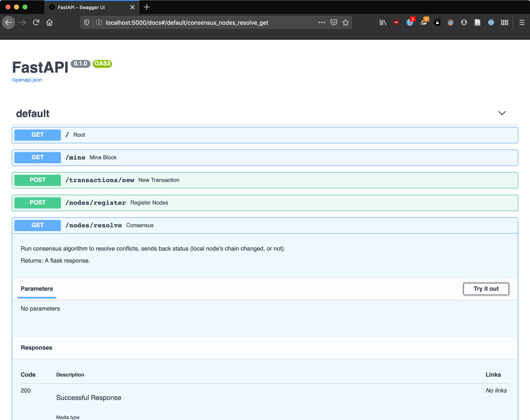Expand the GET /mine Mine Block endpoint
530x420 pixels.
click(x=265, y=157)
